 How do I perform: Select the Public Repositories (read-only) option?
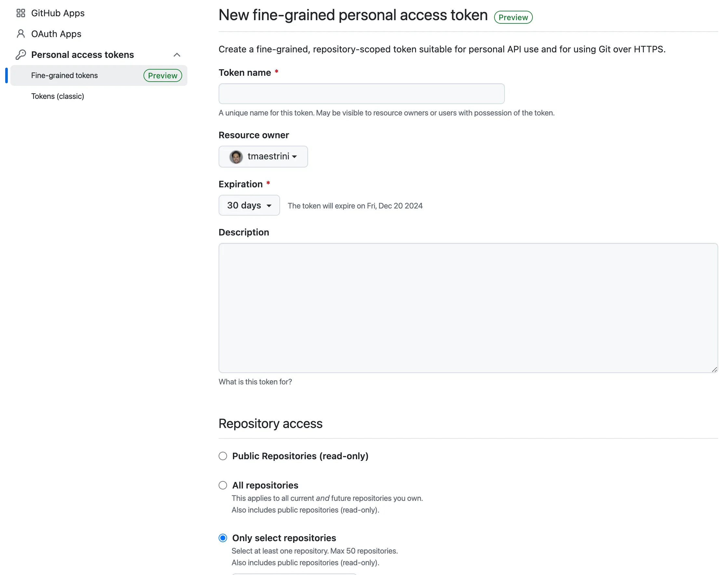222,456
